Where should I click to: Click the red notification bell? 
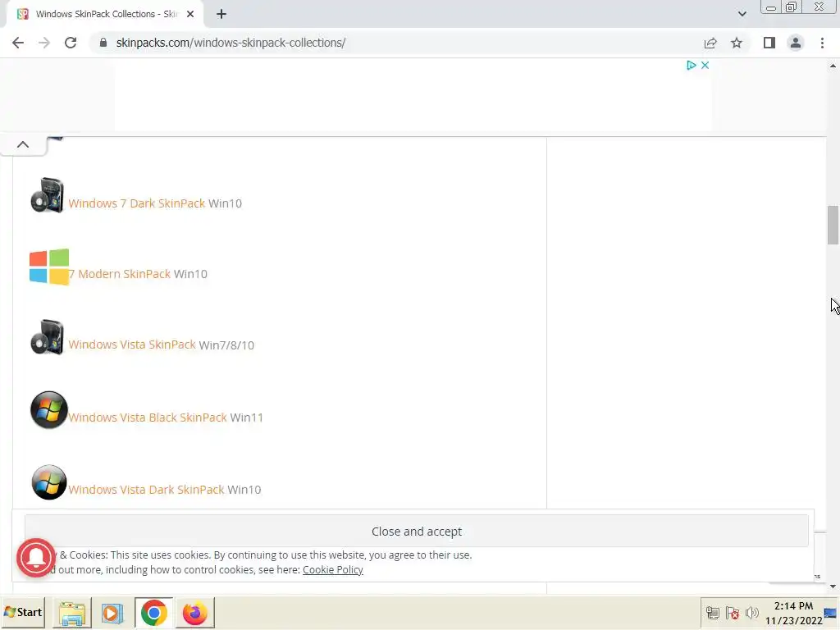pyautogui.click(x=35, y=558)
